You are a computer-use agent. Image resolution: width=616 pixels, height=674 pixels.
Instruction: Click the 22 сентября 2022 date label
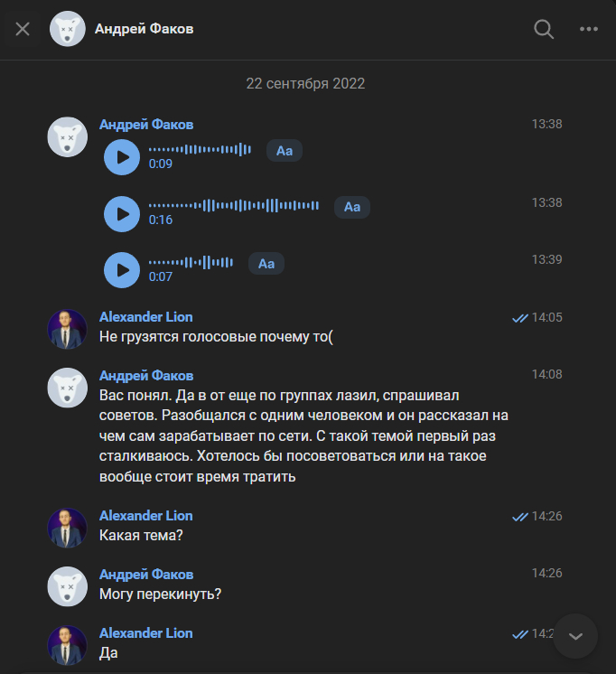(x=305, y=84)
